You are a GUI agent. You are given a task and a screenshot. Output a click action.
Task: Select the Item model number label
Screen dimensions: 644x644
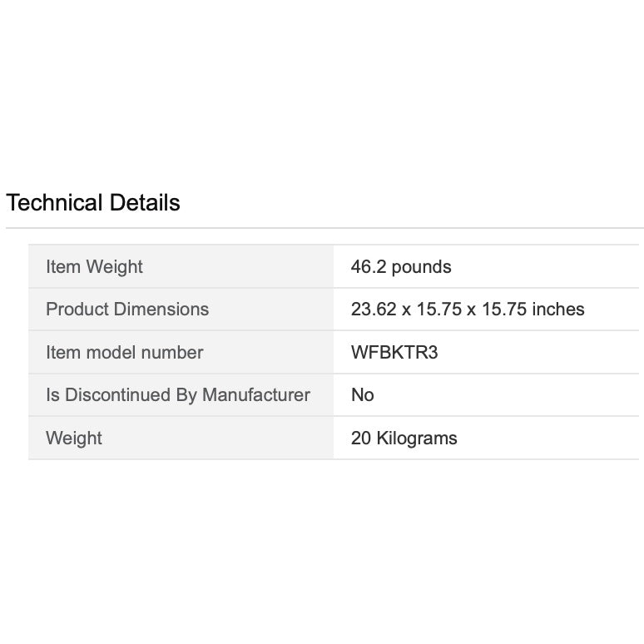tap(124, 353)
